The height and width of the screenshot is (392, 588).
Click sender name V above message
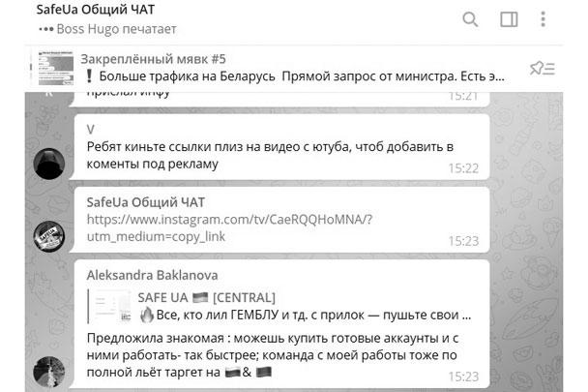[90, 130]
